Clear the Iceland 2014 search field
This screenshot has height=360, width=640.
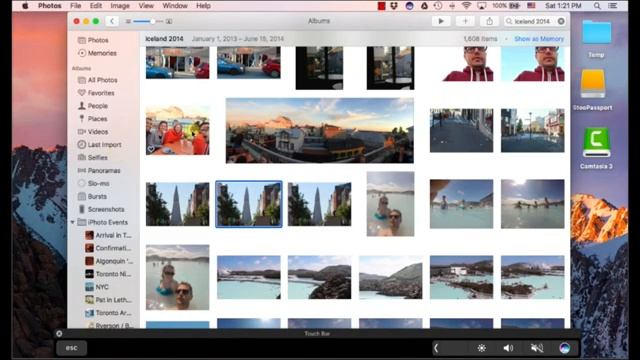[x=561, y=21]
